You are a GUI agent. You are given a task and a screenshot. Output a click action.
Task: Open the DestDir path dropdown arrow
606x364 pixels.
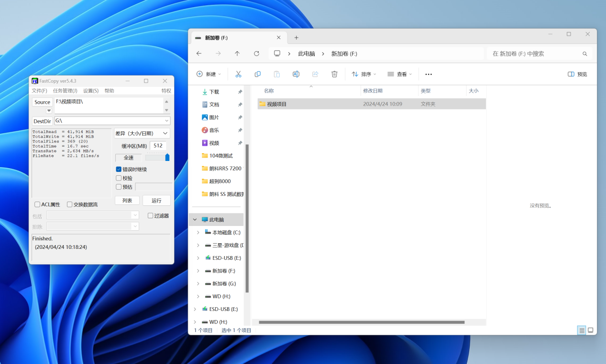[166, 121]
